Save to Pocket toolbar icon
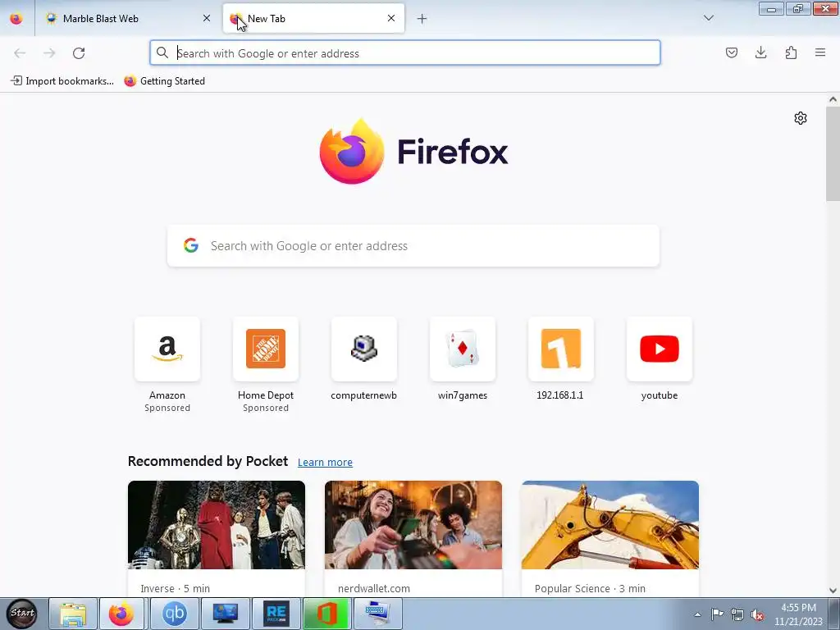The image size is (840, 630). coord(731,52)
